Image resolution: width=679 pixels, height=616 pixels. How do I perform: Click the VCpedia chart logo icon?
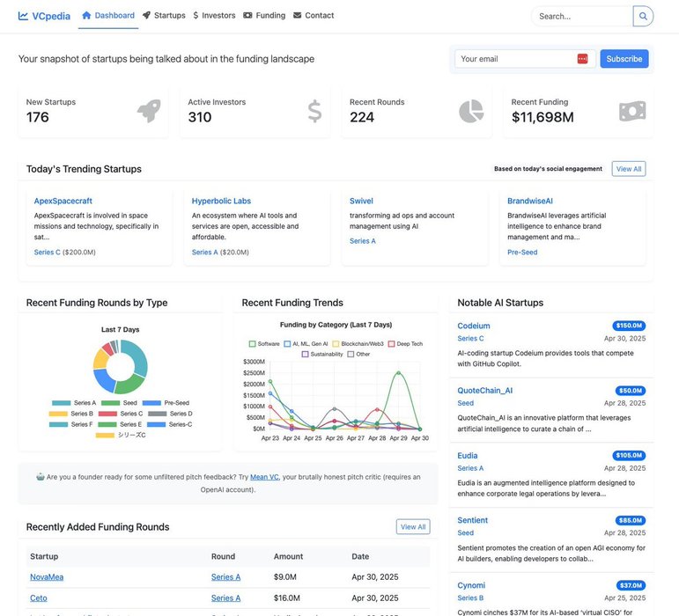(x=23, y=16)
